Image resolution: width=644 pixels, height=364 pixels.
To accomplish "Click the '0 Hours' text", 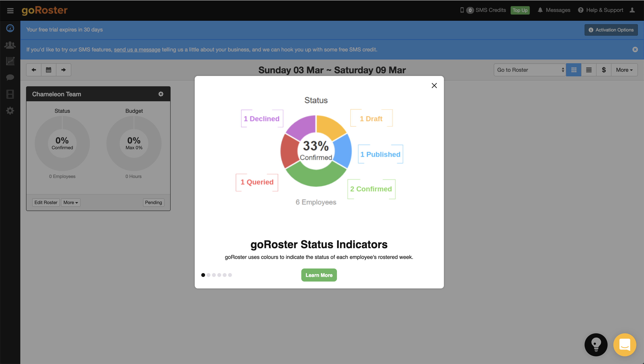I will pyautogui.click(x=134, y=176).
